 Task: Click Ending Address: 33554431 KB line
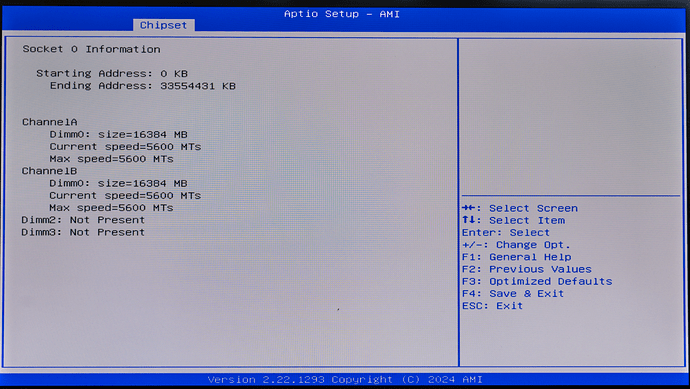click(x=143, y=86)
